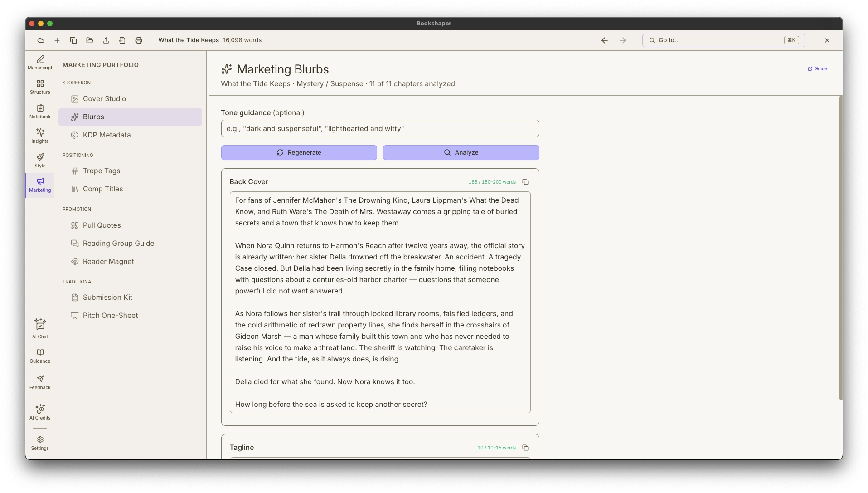Click the Regenerate button
The height and width of the screenshot is (493, 868).
click(299, 153)
